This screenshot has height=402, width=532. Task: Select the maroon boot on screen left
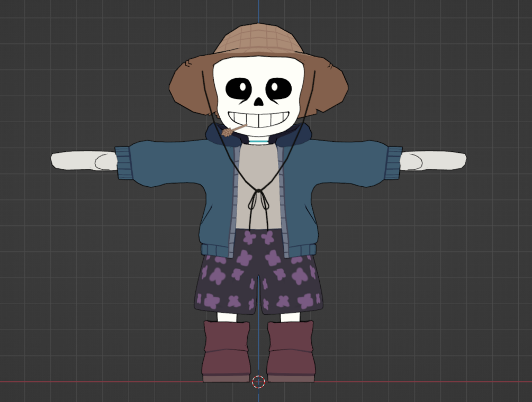(x=227, y=352)
